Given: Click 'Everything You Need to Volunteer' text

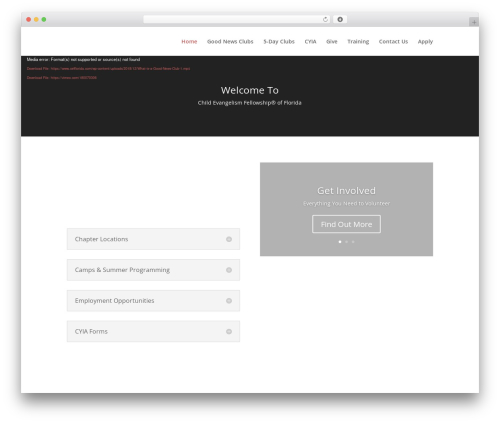Looking at the screenshot, I should point(346,203).
